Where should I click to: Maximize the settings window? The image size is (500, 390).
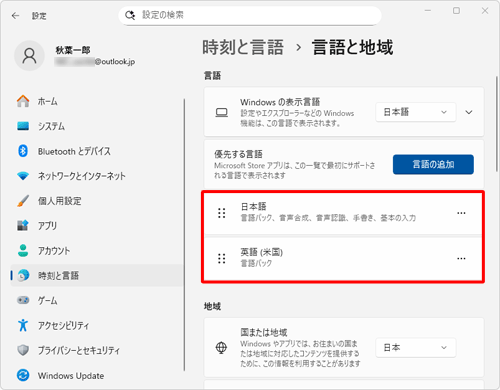(x=456, y=11)
